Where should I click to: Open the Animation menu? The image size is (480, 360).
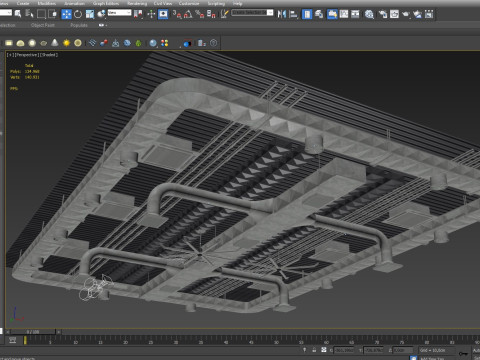click(x=74, y=3)
